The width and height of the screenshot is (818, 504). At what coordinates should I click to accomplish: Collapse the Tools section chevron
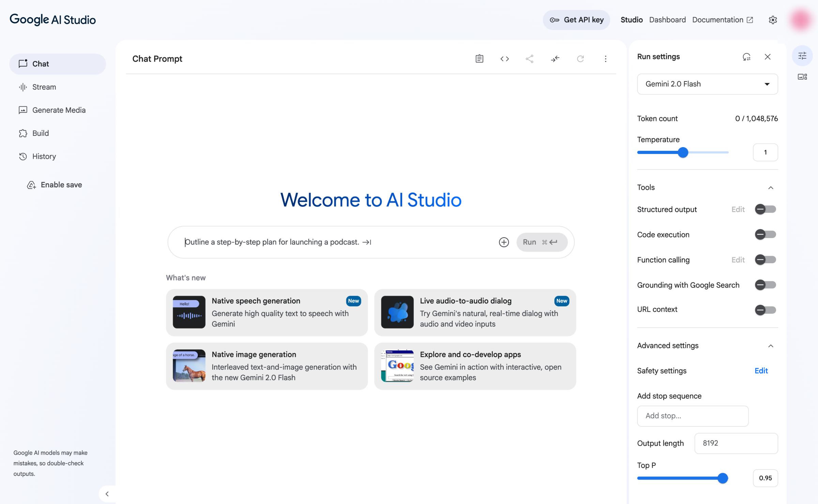[771, 188]
